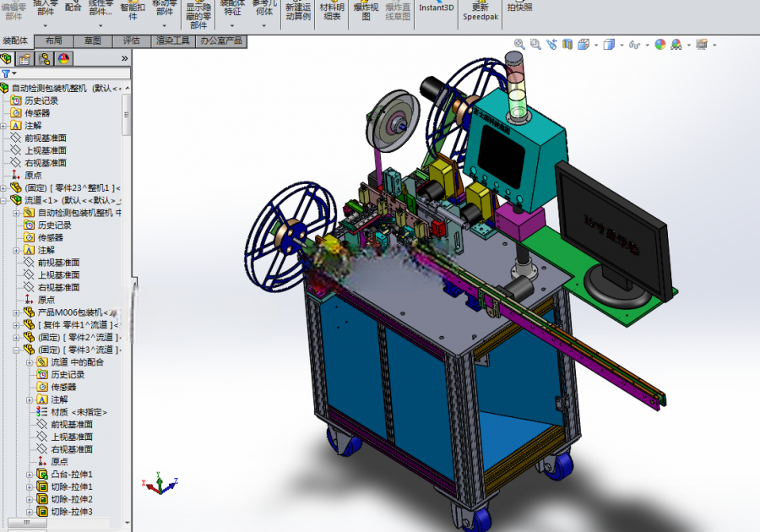Open the DisplayManager panel tab
The height and width of the screenshot is (532, 760).
64,59
